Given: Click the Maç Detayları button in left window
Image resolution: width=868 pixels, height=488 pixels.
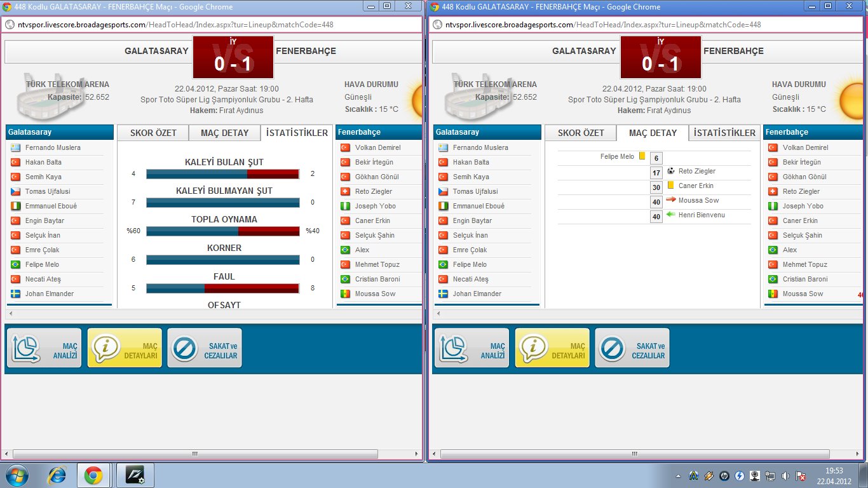Looking at the screenshot, I should [x=125, y=348].
